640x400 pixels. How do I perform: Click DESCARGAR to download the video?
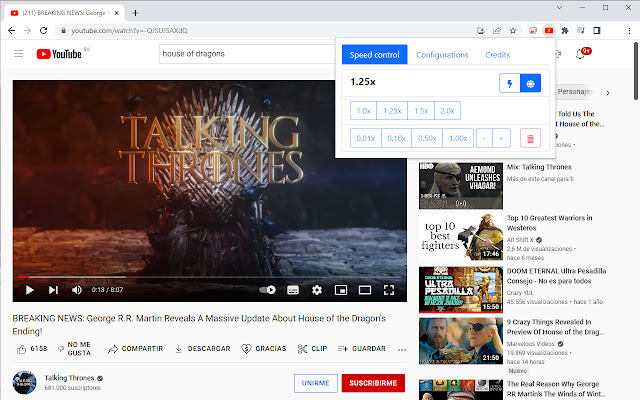(x=203, y=349)
